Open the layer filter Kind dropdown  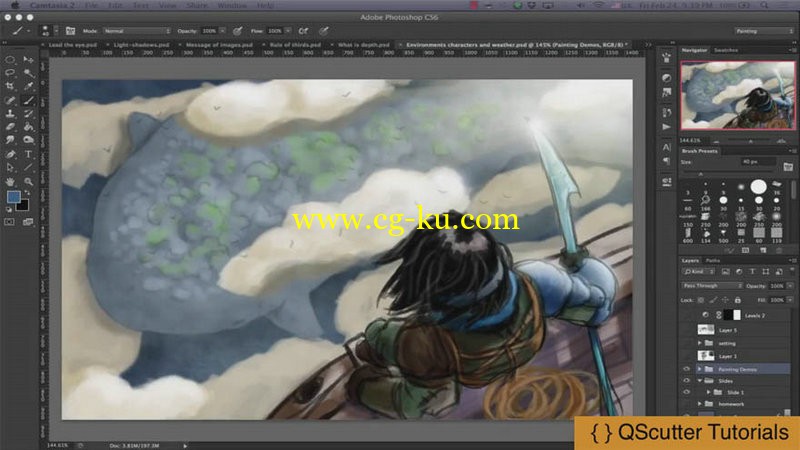[699, 272]
